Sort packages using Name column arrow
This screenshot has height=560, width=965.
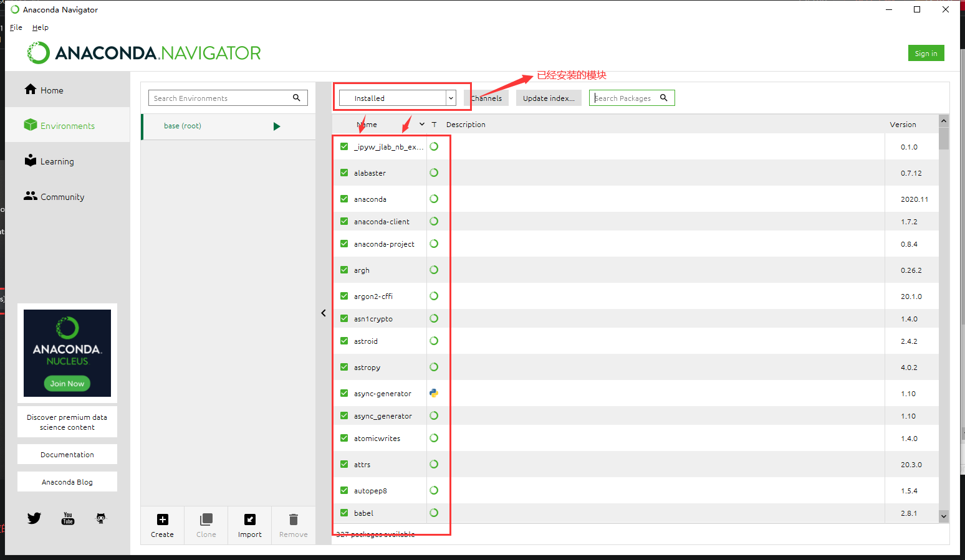(x=422, y=124)
